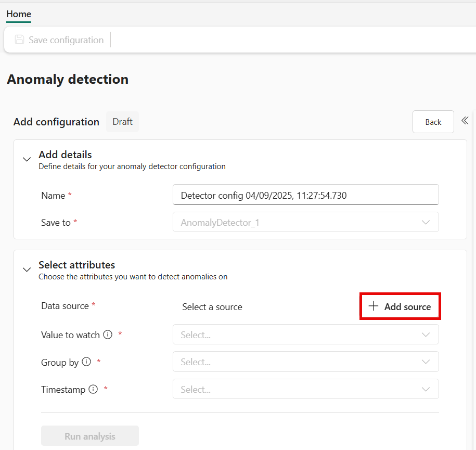Collapse the panel using the double chevron icon
Screen dimensions: 476x450
coord(465,120)
